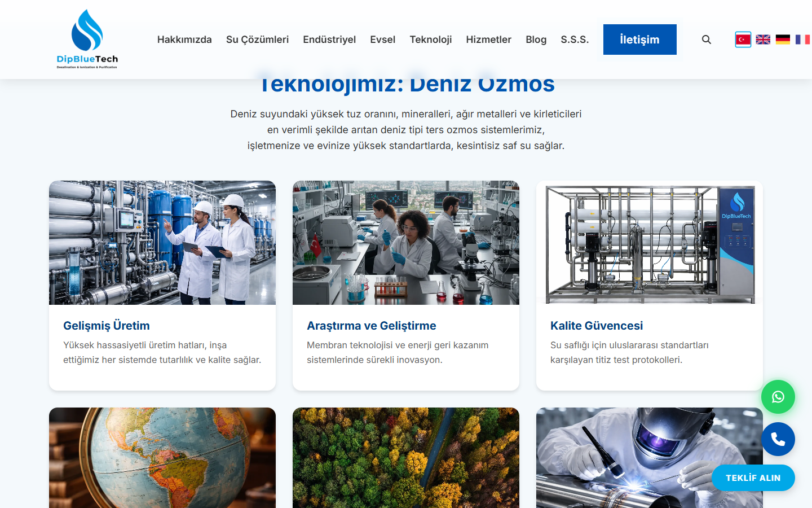Click the DipBlueTech logo
812x508 pixels.
[x=87, y=39]
